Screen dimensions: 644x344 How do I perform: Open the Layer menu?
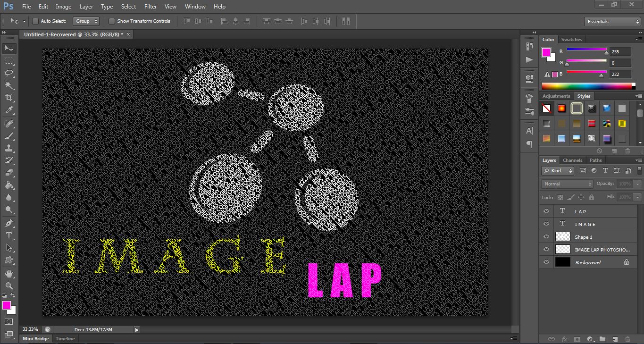86,7
